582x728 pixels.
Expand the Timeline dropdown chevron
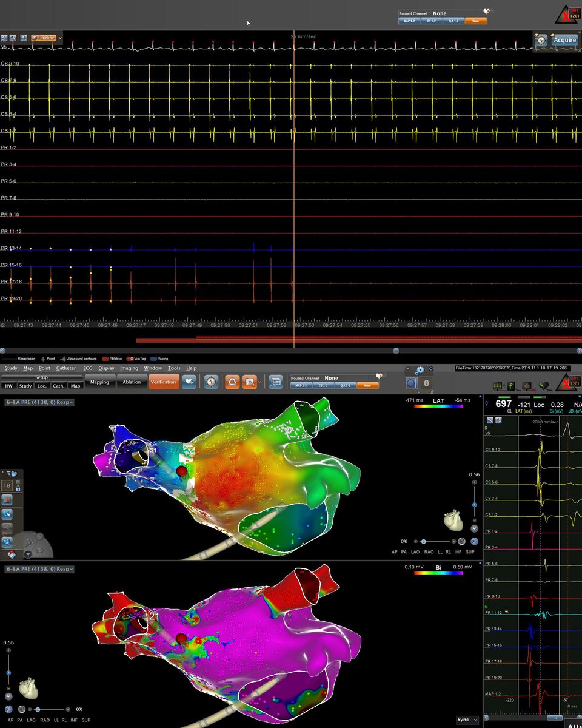pyautogui.click(x=59, y=38)
